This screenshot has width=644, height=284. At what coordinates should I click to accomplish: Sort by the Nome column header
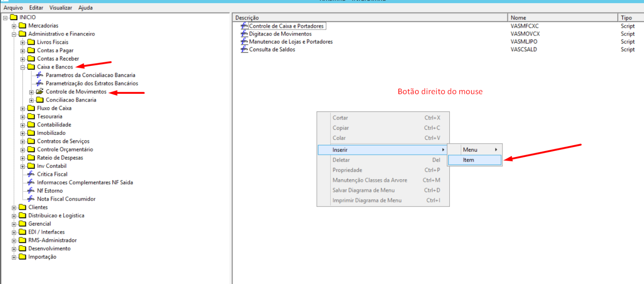(x=563, y=18)
